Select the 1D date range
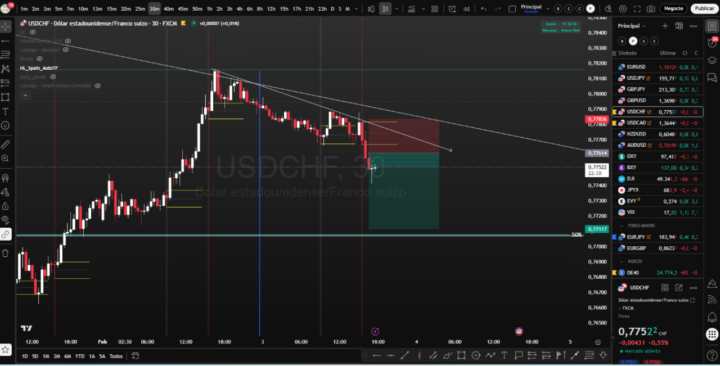 point(25,356)
